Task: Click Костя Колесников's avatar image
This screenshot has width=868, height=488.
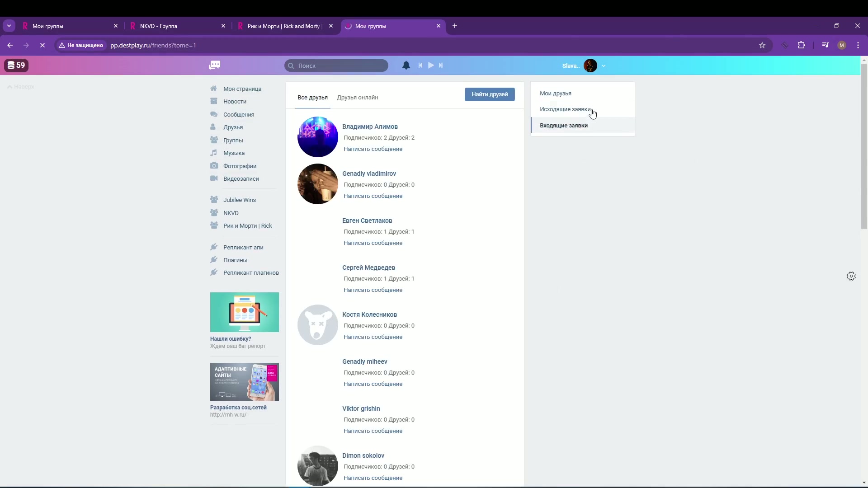Action: [318, 325]
